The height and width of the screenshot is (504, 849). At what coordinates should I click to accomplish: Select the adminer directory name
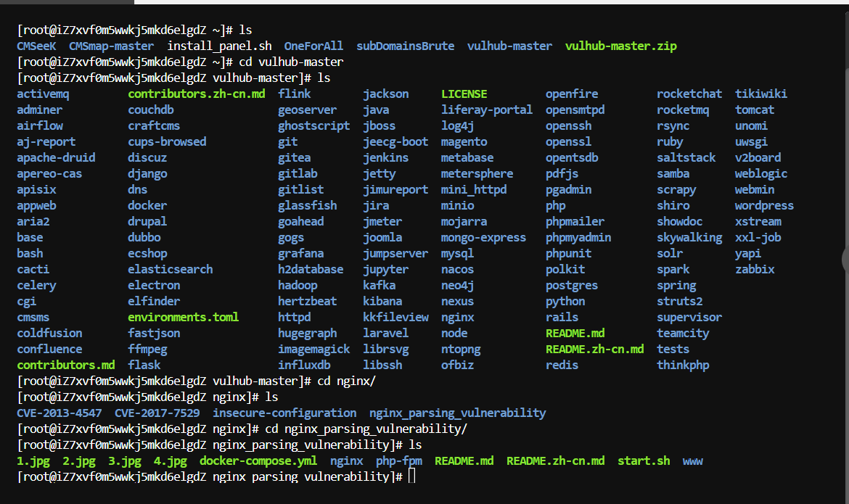tap(39, 110)
